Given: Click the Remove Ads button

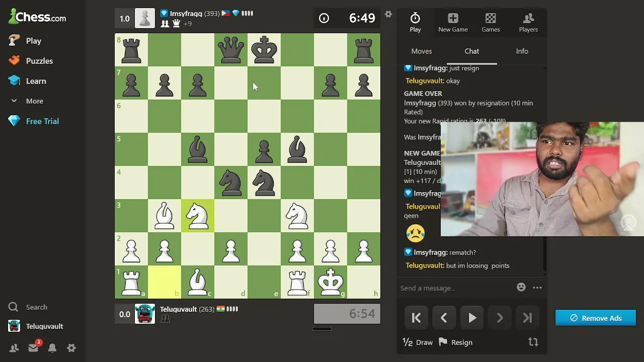Looking at the screenshot, I should point(596,318).
